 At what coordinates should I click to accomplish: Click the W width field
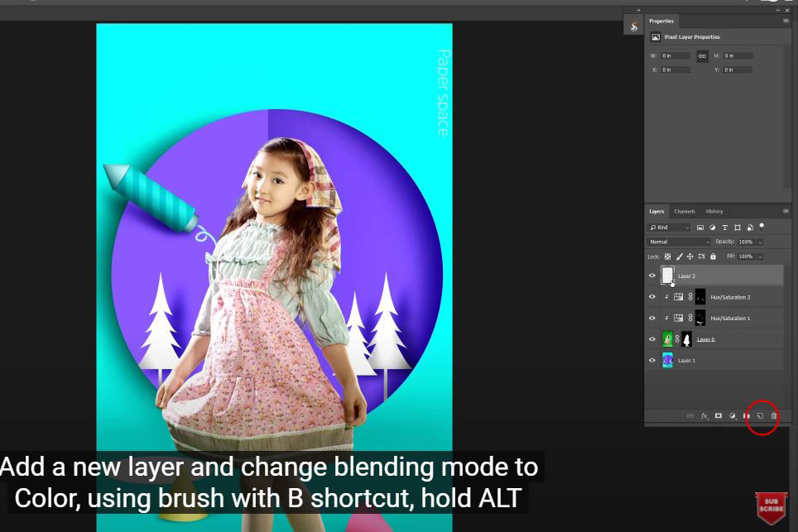click(x=675, y=56)
